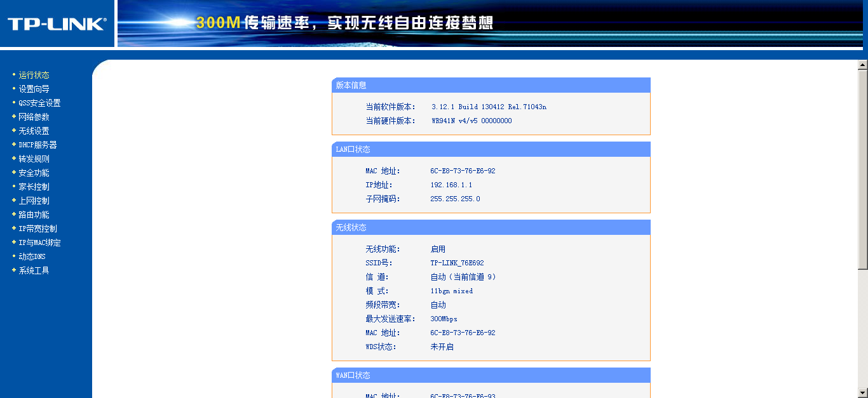Viewport: 868px width, 398px height.
Task: Expand the 路由功能 menu plus icon
Action: pyautogui.click(x=14, y=215)
